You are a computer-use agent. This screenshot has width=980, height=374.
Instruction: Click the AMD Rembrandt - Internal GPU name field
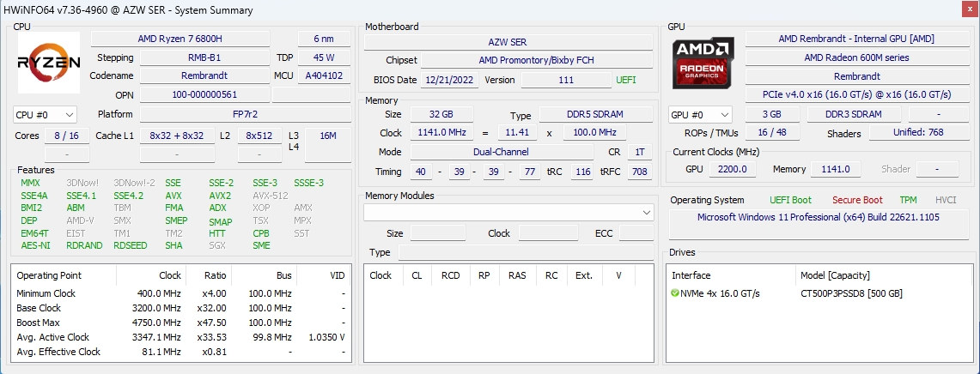[856, 39]
